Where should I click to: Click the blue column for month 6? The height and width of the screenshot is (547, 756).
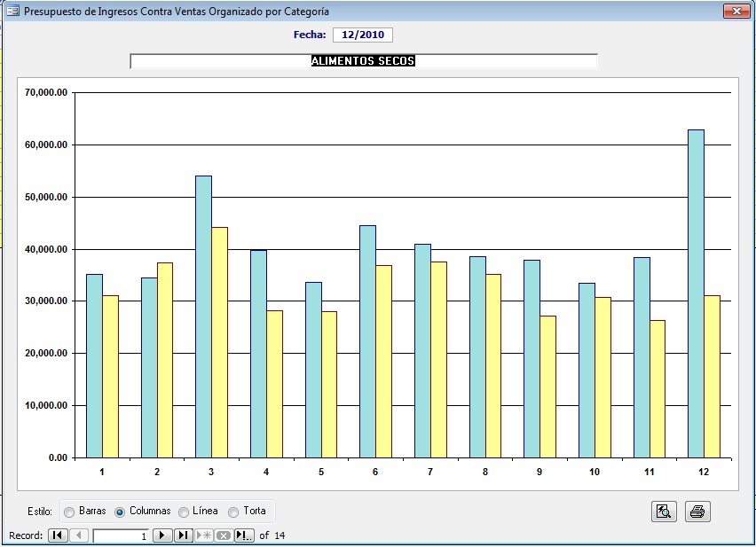(x=368, y=341)
